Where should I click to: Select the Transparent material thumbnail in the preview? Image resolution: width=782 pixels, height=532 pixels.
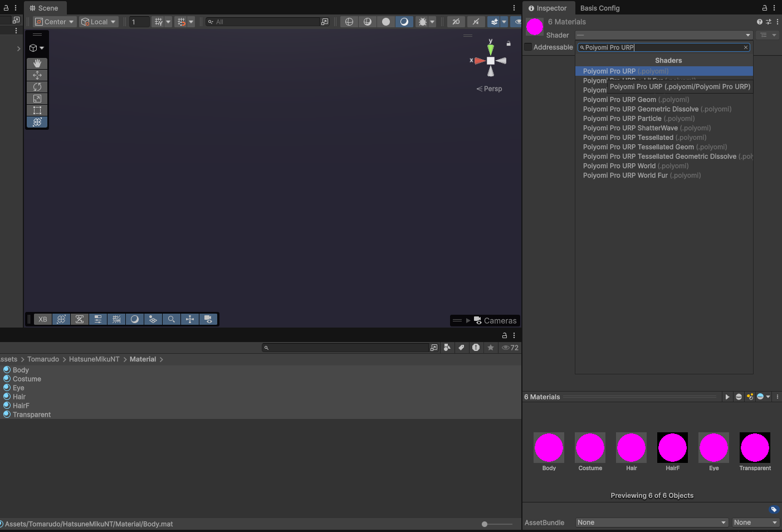click(755, 447)
